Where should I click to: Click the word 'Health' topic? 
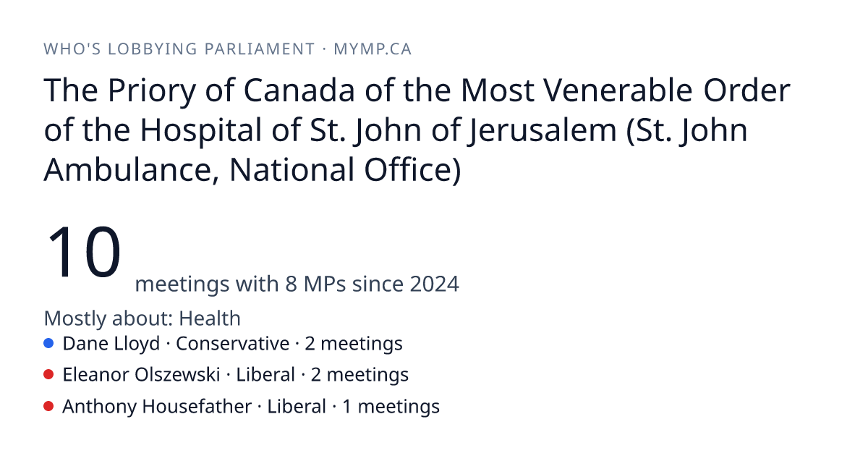[x=210, y=318]
